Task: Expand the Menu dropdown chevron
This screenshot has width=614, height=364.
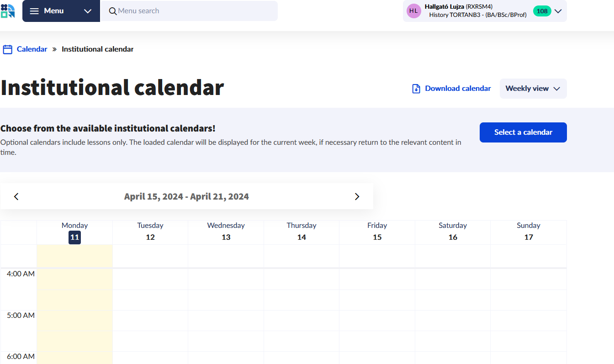Action: pyautogui.click(x=88, y=11)
